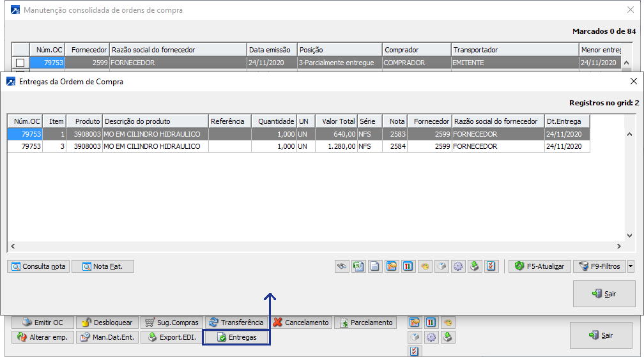Click the red and green sort arrows icon
This screenshot has width=644, height=357.
click(408, 266)
